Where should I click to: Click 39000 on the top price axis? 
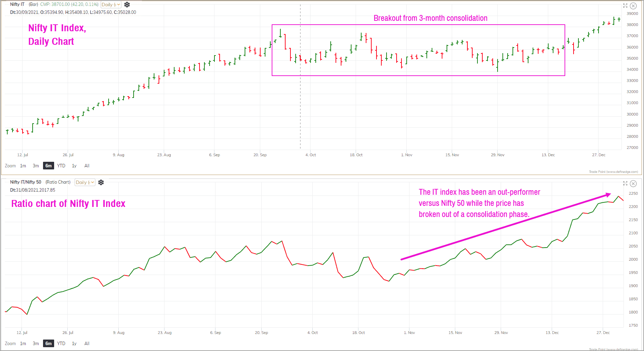point(632,14)
